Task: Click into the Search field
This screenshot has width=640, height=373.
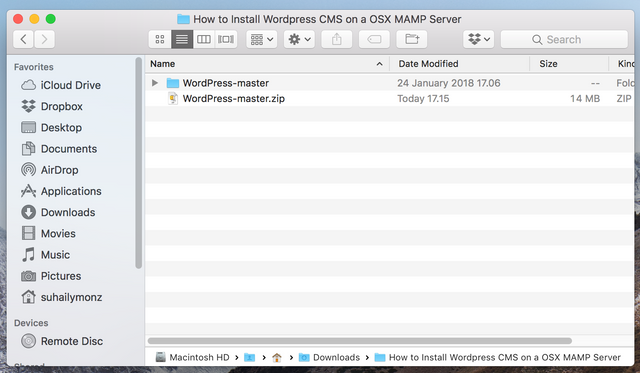Action: [564, 40]
